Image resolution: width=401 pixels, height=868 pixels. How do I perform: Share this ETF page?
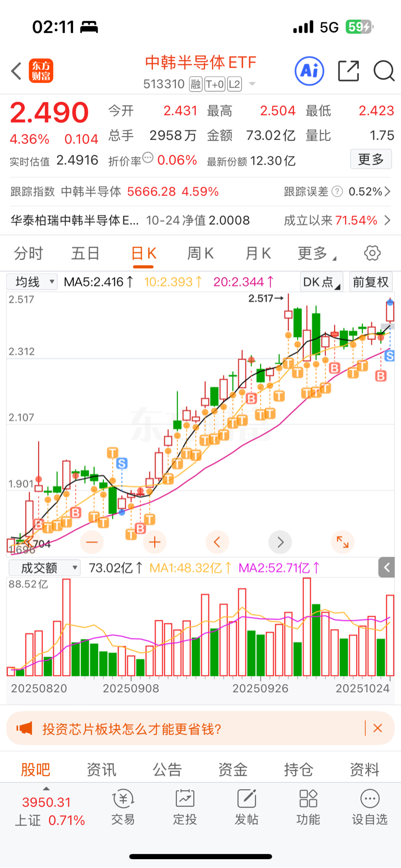[348, 71]
